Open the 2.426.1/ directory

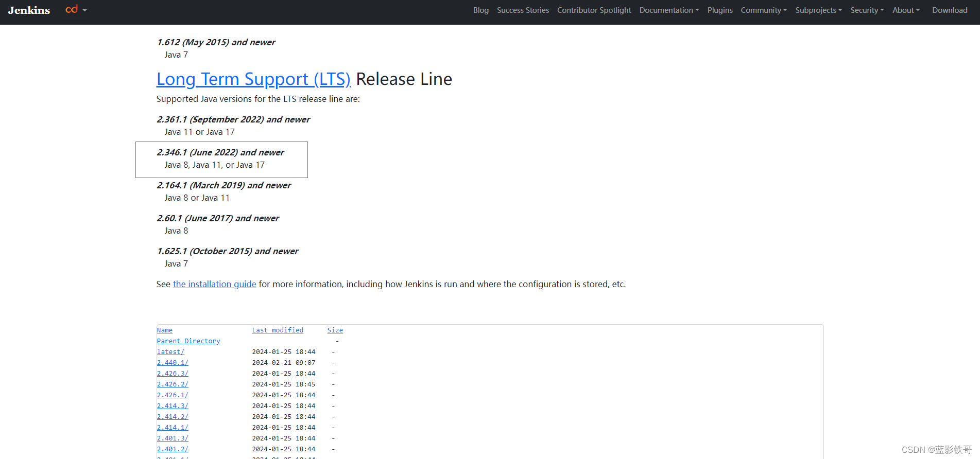point(173,395)
